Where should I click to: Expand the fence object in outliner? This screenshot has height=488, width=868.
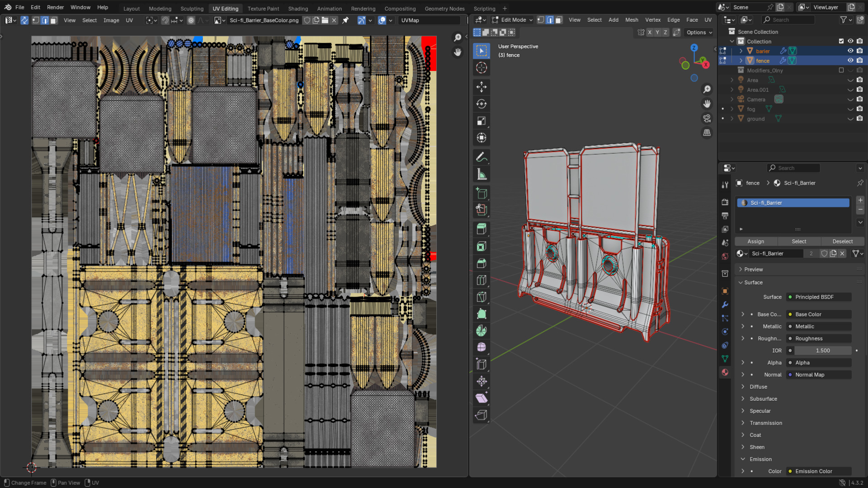[x=741, y=61]
